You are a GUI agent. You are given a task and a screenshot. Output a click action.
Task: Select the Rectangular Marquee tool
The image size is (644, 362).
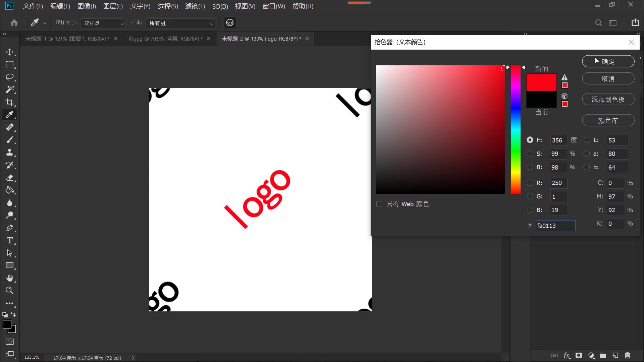(10, 64)
